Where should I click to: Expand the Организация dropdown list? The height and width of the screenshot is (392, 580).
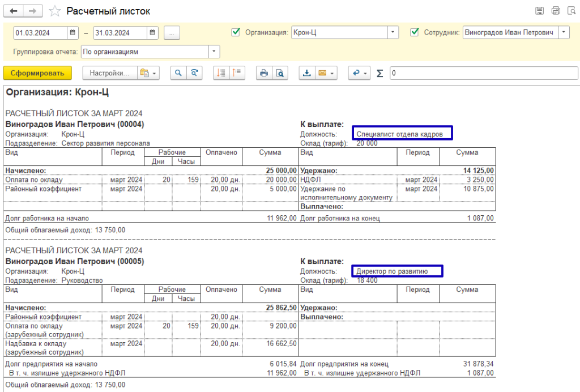[x=393, y=32]
